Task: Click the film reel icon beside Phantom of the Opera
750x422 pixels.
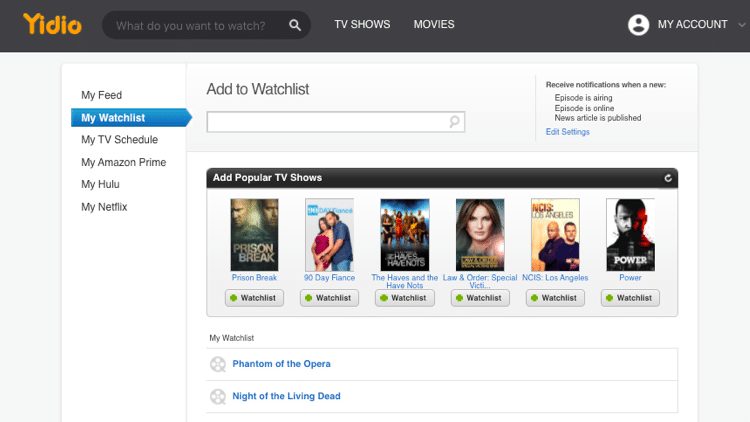Action: (218, 364)
